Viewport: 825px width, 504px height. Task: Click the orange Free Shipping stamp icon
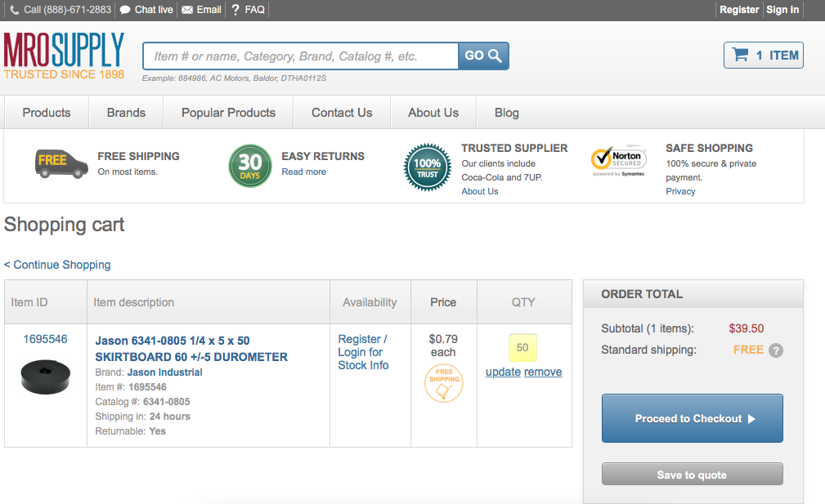[443, 383]
